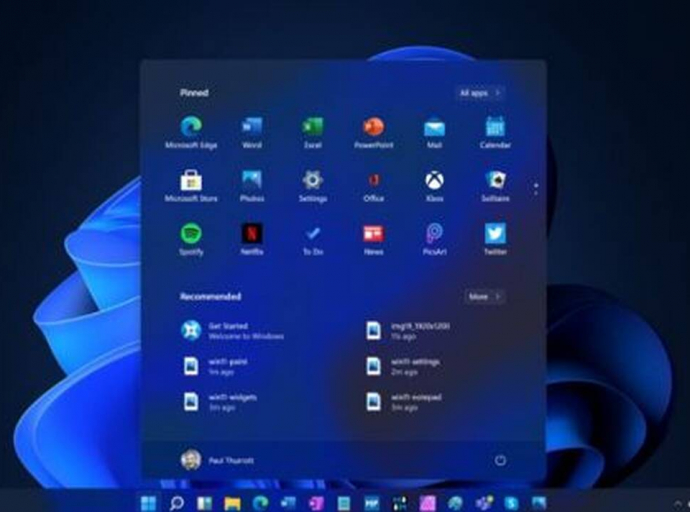The height and width of the screenshot is (512, 690).
Task: Open Search from the taskbar
Action: (x=176, y=503)
